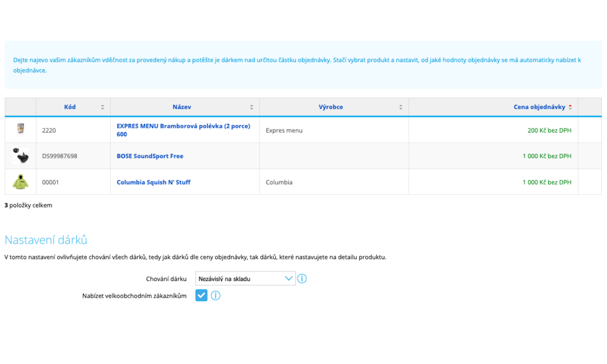Open info icon beside wholesale customers checkbox
607x364 pixels.
point(215,296)
